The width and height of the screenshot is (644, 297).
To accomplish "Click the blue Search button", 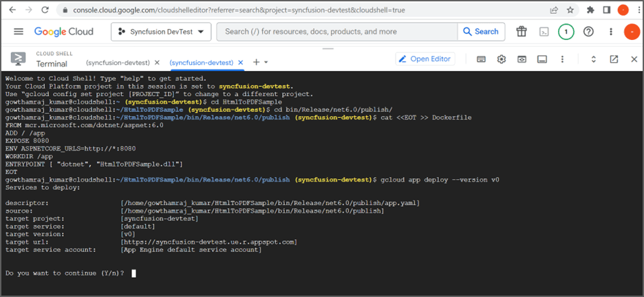I will (x=481, y=32).
